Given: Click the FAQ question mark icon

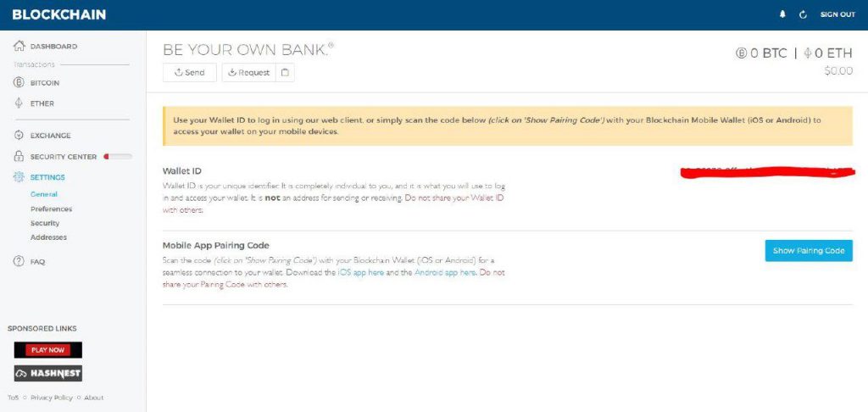Looking at the screenshot, I should coord(19,261).
